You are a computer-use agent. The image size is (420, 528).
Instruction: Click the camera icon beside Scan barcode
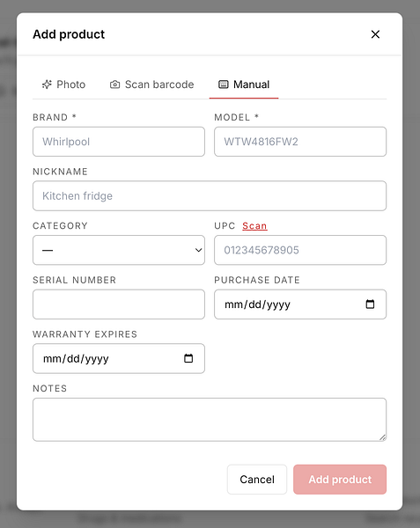click(x=114, y=84)
